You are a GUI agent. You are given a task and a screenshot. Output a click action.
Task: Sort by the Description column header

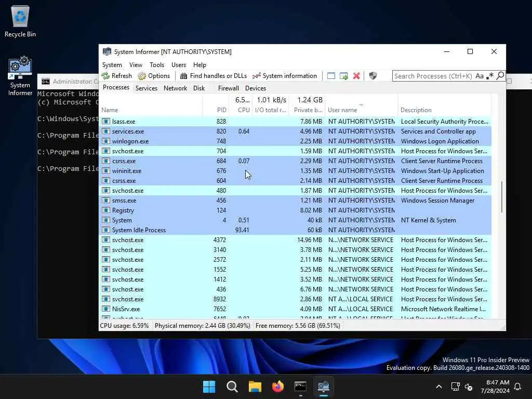coord(445,104)
